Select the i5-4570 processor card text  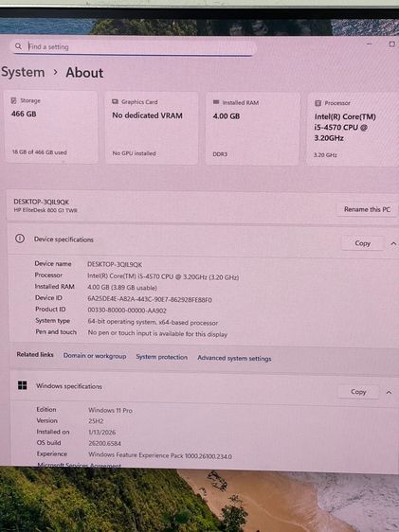(345, 127)
